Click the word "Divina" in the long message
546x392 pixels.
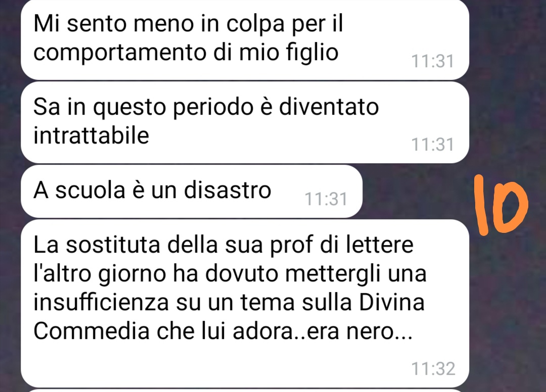point(392,302)
